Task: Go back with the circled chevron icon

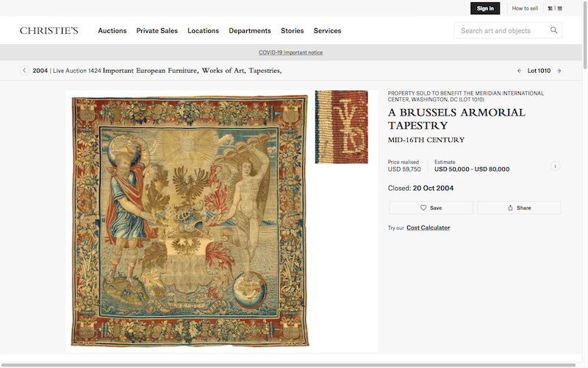Action: point(24,71)
